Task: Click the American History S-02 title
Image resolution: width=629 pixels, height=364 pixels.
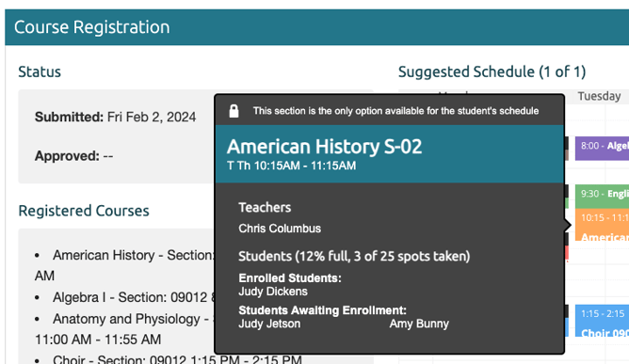Action: (x=324, y=147)
